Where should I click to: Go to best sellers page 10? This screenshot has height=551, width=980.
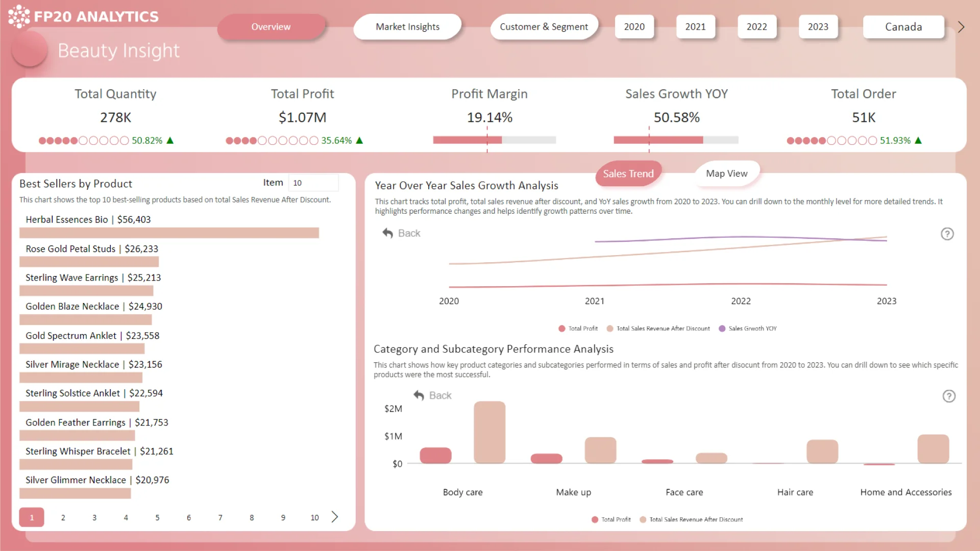[315, 517]
